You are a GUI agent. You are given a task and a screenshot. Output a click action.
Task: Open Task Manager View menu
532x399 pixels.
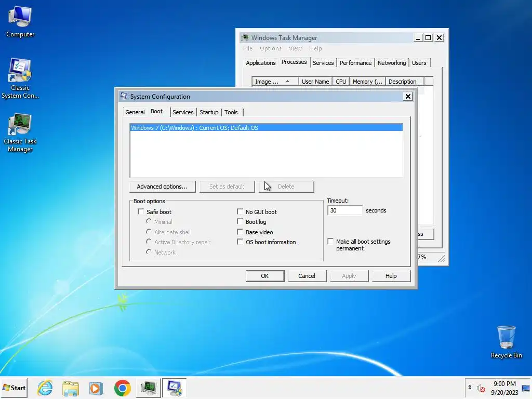tap(295, 48)
